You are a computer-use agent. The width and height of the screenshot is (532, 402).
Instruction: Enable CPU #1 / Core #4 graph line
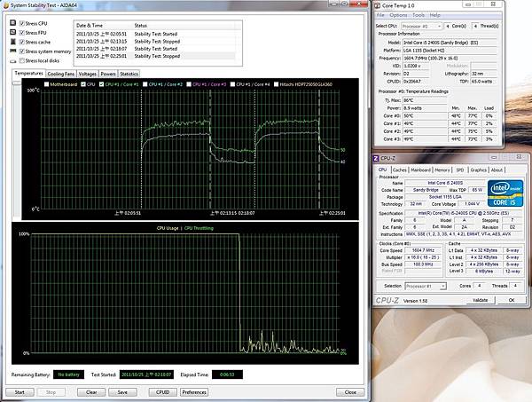232,84
